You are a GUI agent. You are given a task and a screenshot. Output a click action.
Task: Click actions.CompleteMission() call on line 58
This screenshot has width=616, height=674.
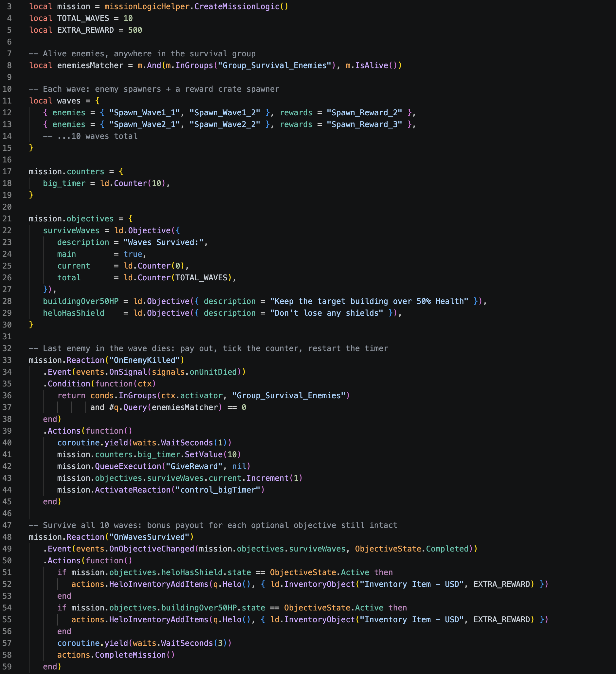(x=116, y=655)
